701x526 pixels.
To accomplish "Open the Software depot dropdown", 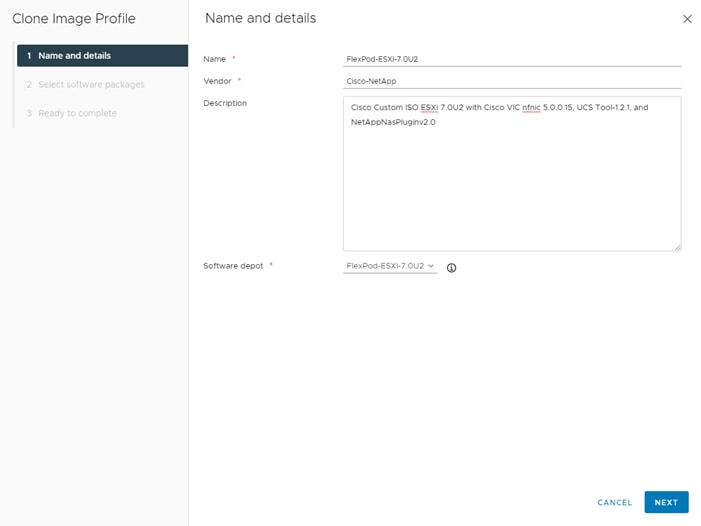I will point(390,266).
